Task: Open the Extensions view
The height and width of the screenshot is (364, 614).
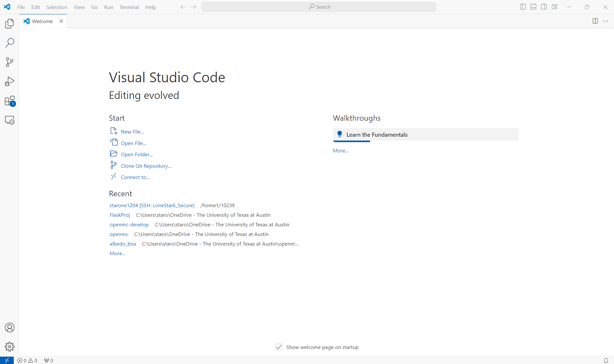Action: click(x=10, y=101)
